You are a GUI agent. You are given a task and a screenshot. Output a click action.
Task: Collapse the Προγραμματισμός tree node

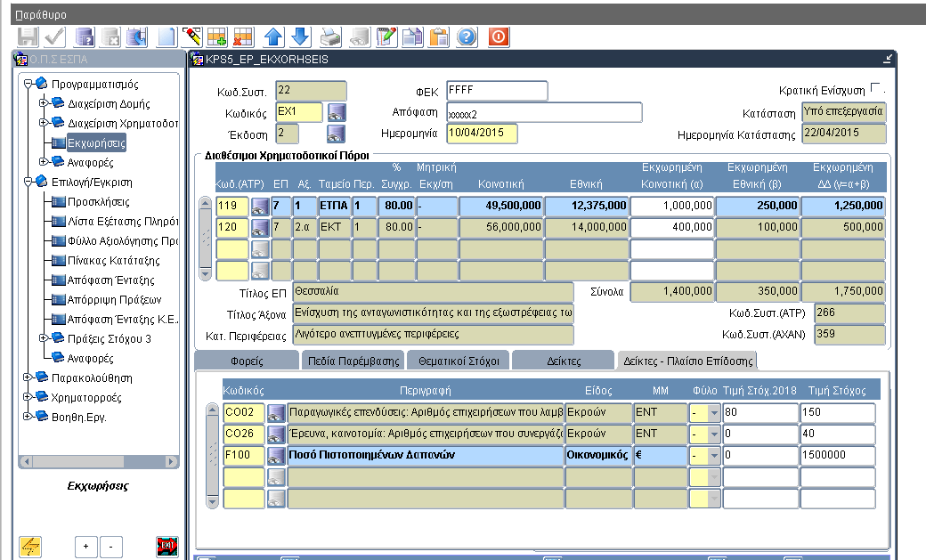(28, 84)
